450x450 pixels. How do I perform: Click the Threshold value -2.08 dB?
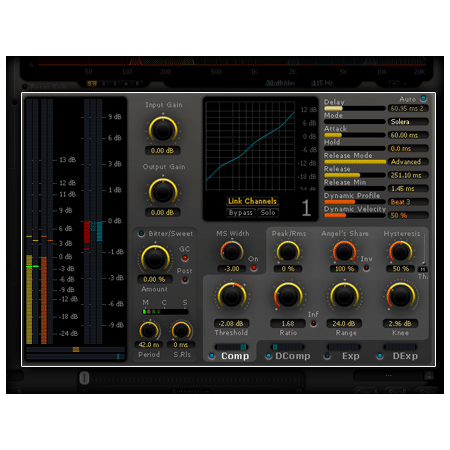[x=231, y=323]
